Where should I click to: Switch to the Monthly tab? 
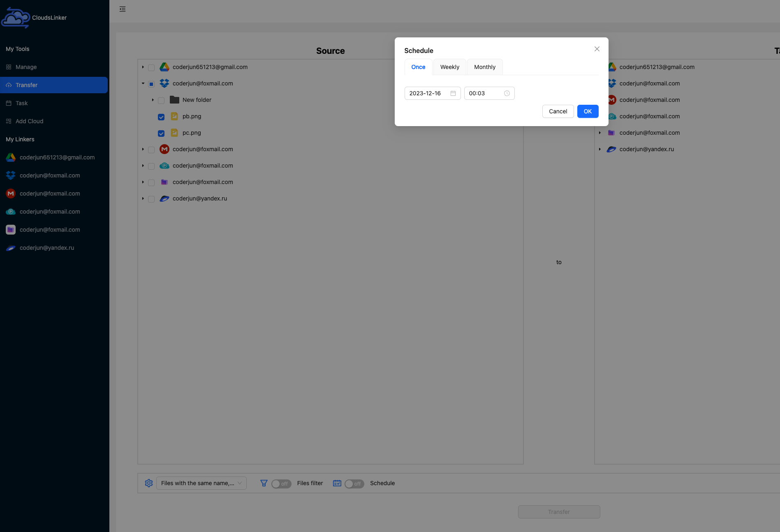[x=485, y=67]
